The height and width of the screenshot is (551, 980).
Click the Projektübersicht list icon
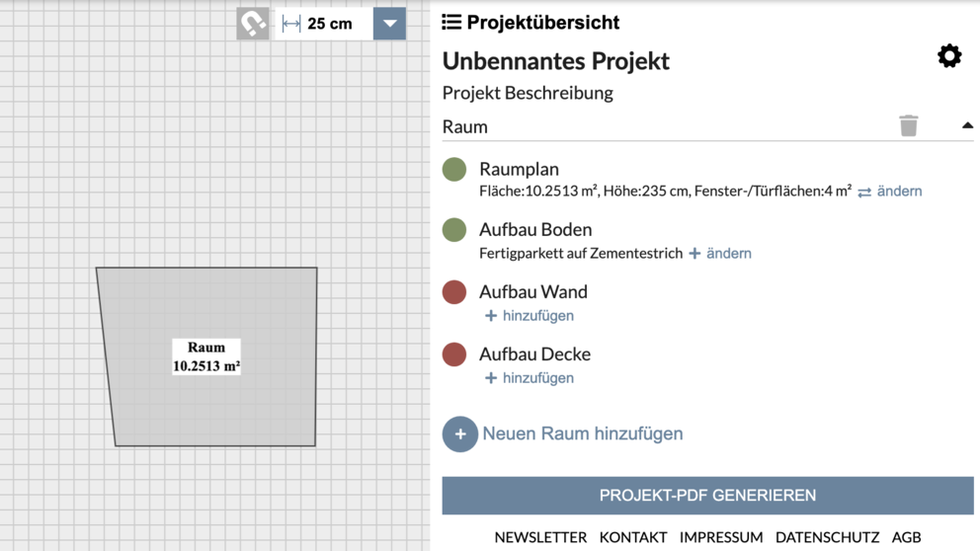click(x=451, y=23)
